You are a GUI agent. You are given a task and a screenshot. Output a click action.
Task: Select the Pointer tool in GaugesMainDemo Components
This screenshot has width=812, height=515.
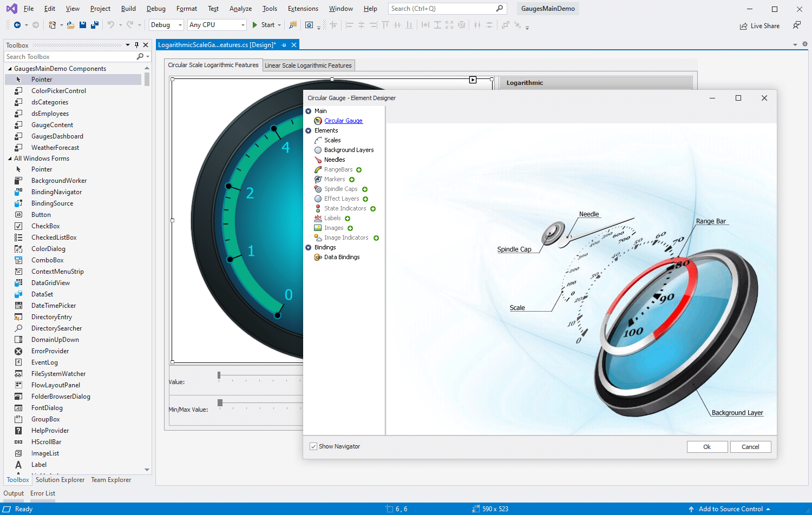(x=41, y=79)
